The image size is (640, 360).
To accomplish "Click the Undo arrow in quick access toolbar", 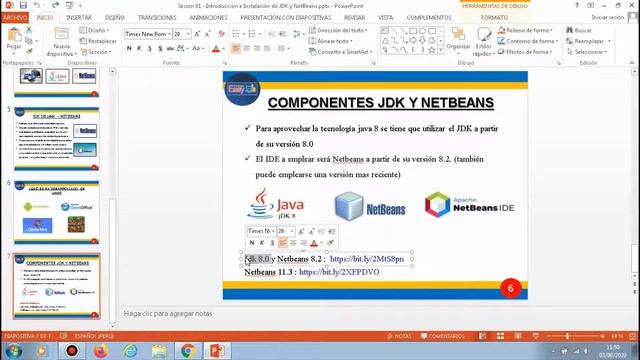I will (37, 5).
